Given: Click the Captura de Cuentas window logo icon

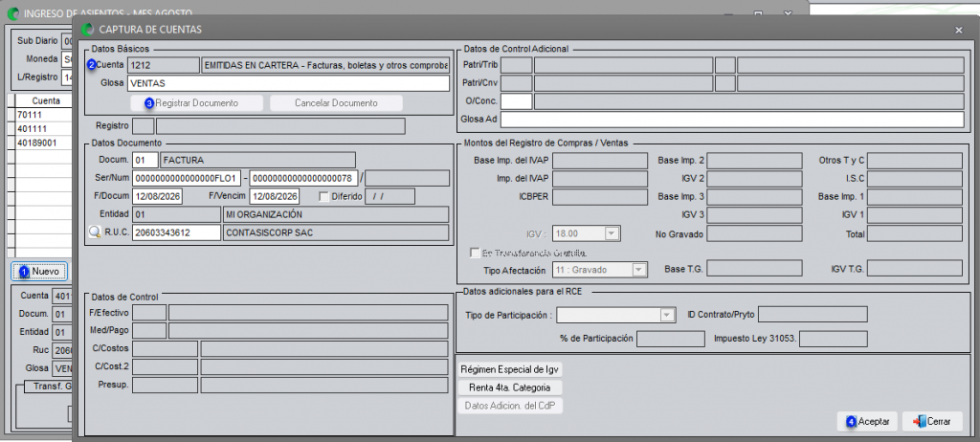Looking at the screenshot, I should click(x=89, y=30).
